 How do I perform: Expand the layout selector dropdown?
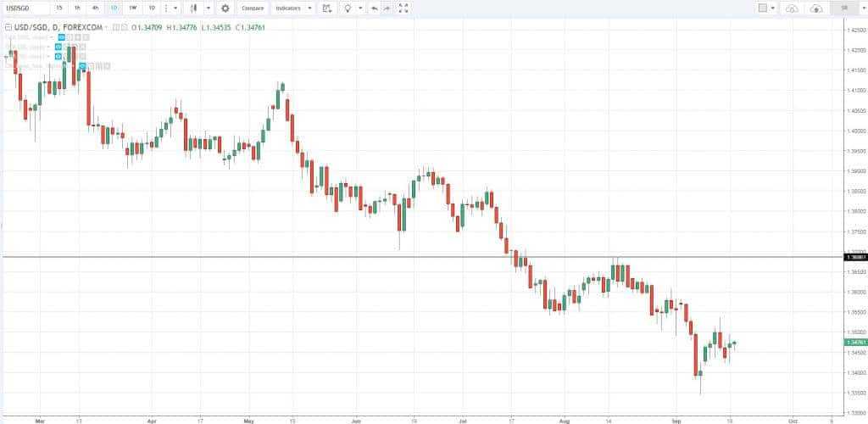[773, 8]
